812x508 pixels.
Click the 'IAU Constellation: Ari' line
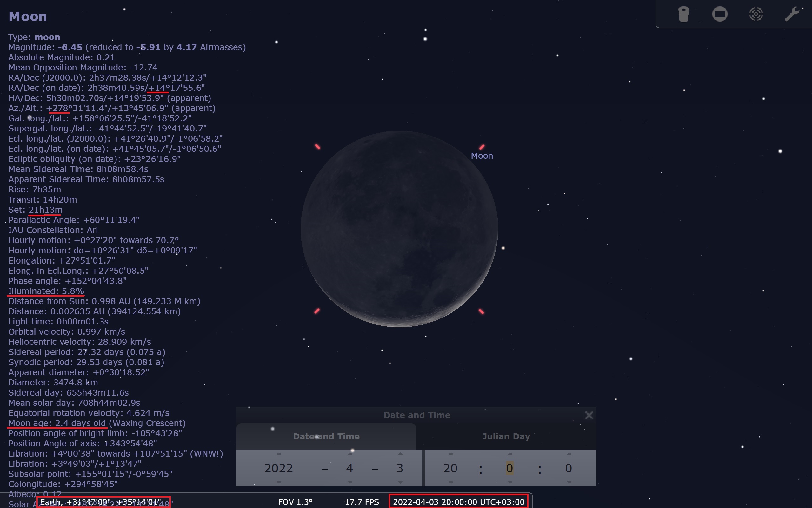click(53, 230)
